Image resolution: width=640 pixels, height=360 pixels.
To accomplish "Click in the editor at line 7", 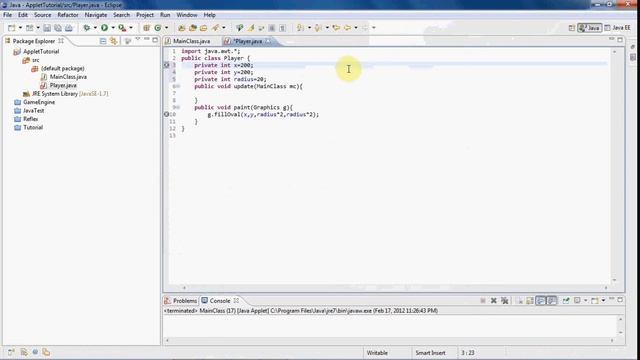I will click(394, 93).
